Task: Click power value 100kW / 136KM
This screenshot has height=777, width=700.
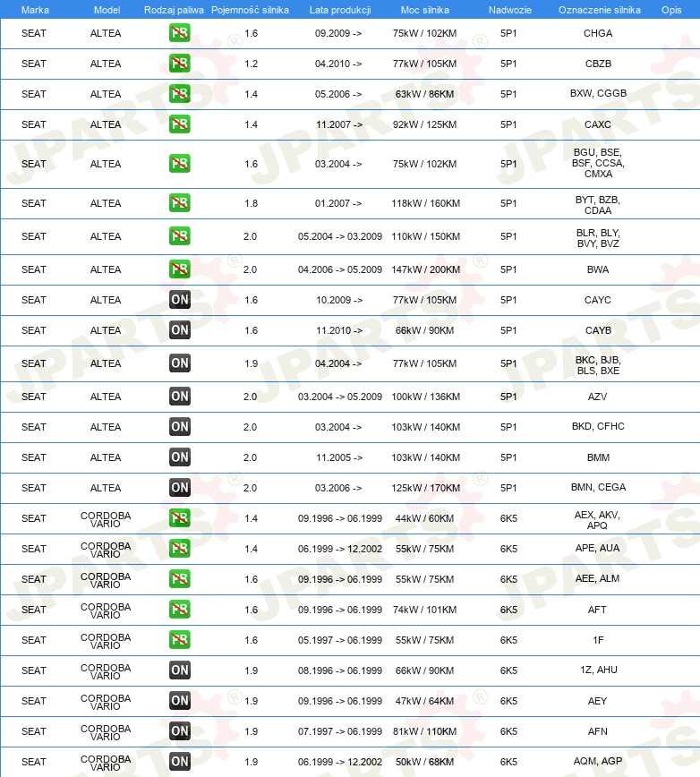Action: (x=425, y=397)
